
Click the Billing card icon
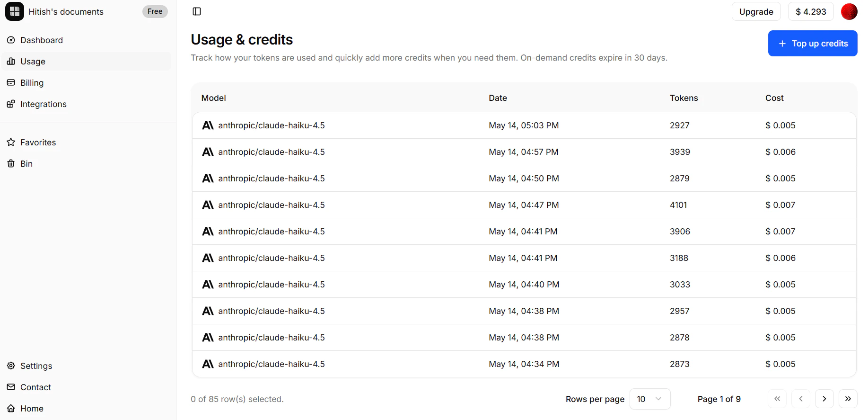(x=11, y=83)
